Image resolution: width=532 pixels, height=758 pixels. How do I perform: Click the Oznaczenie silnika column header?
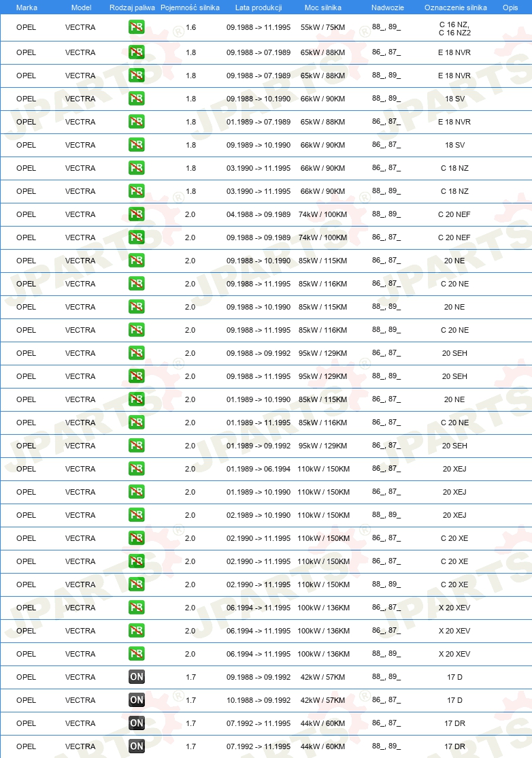pos(456,7)
